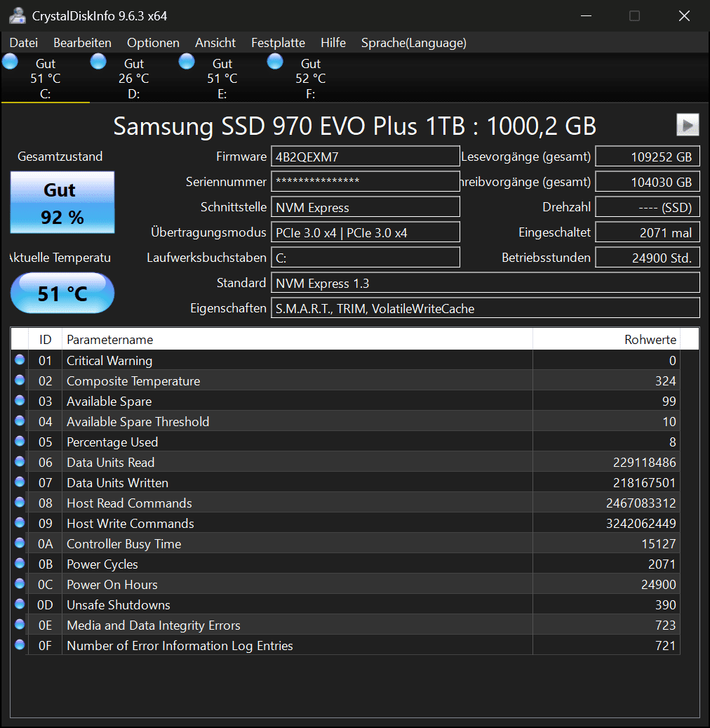Open the Optionen menu
Screen dimensions: 710x728
tap(153, 43)
